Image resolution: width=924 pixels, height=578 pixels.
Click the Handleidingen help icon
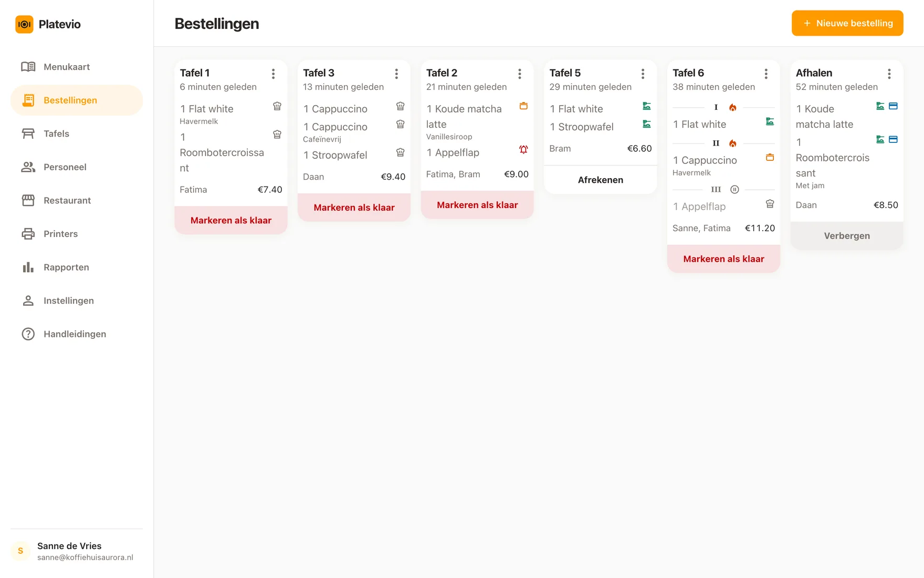coord(28,334)
